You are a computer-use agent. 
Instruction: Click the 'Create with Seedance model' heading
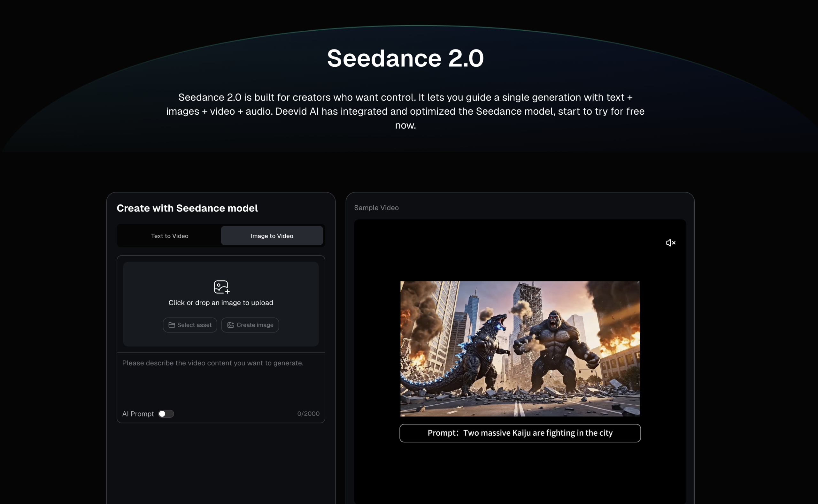tap(187, 208)
